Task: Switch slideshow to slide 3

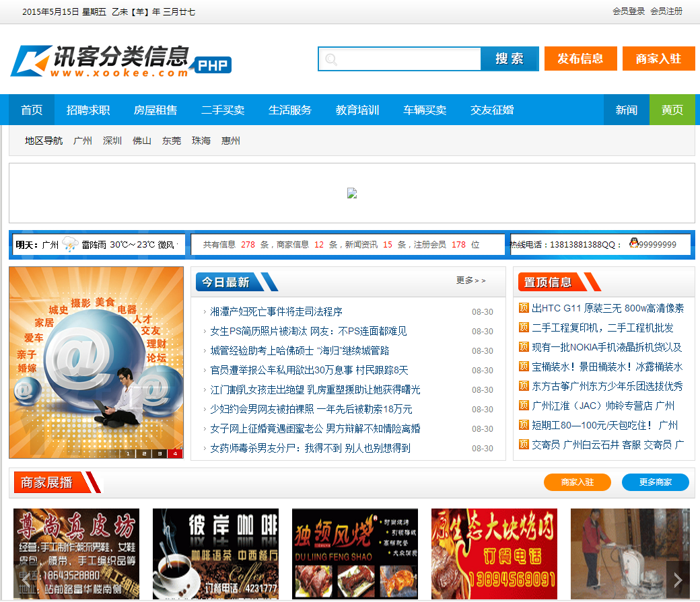Action: pos(159,453)
